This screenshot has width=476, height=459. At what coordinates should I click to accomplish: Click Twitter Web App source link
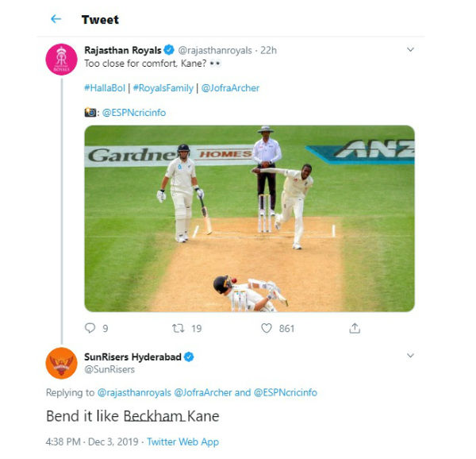click(183, 442)
